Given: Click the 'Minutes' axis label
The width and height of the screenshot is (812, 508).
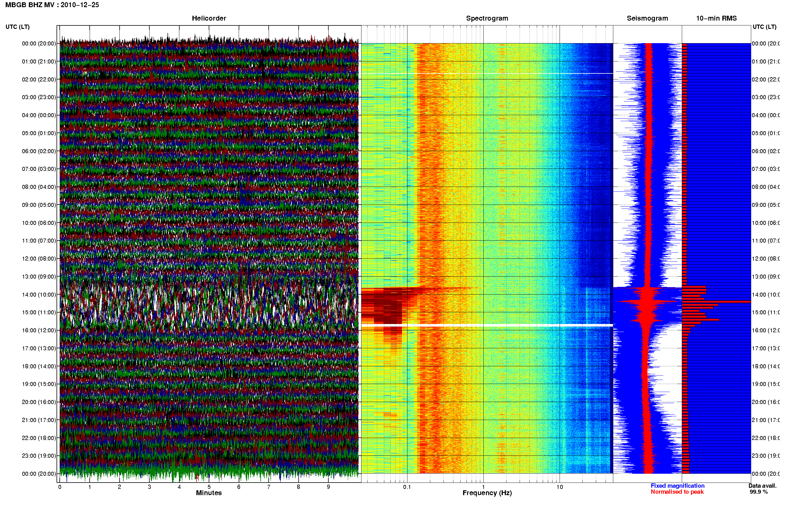Looking at the screenshot, I should coord(209,493).
